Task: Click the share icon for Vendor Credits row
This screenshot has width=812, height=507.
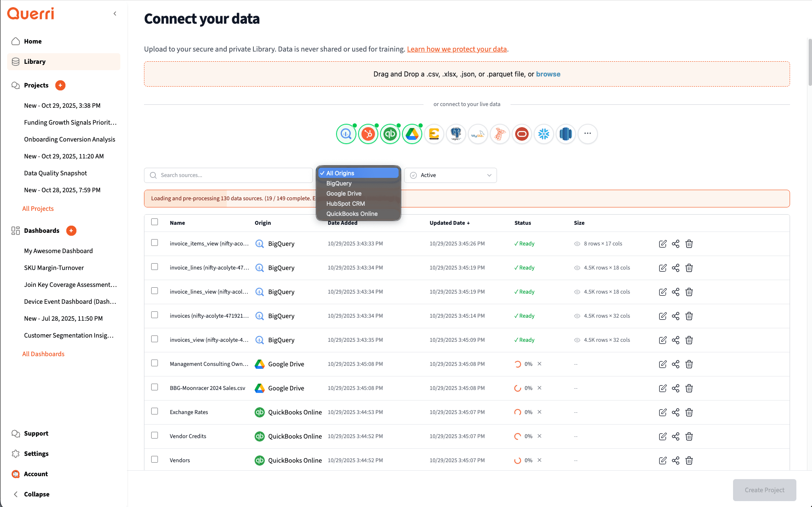Action: [x=676, y=436]
